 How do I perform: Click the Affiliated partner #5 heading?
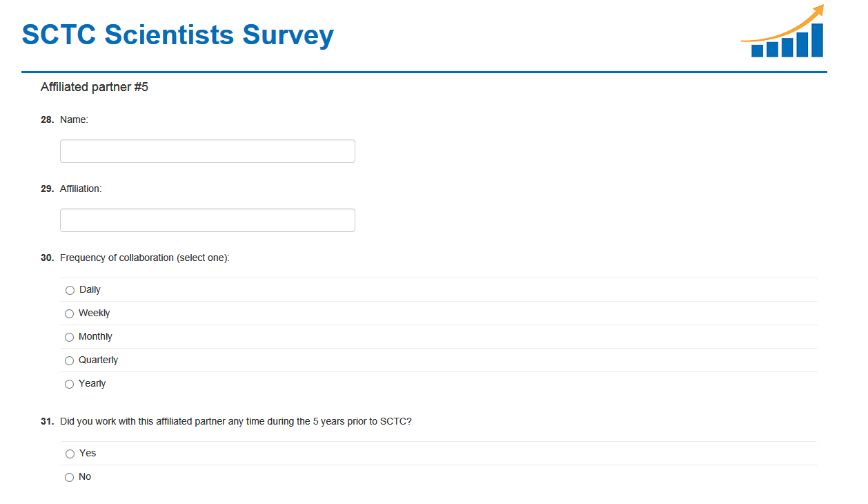click(x=95, y=87)
